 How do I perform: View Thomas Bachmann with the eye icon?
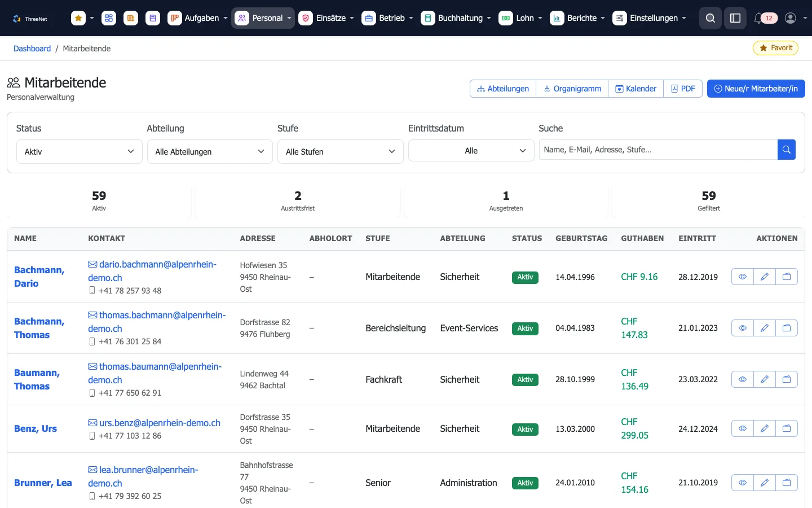(x=743, y=328)
